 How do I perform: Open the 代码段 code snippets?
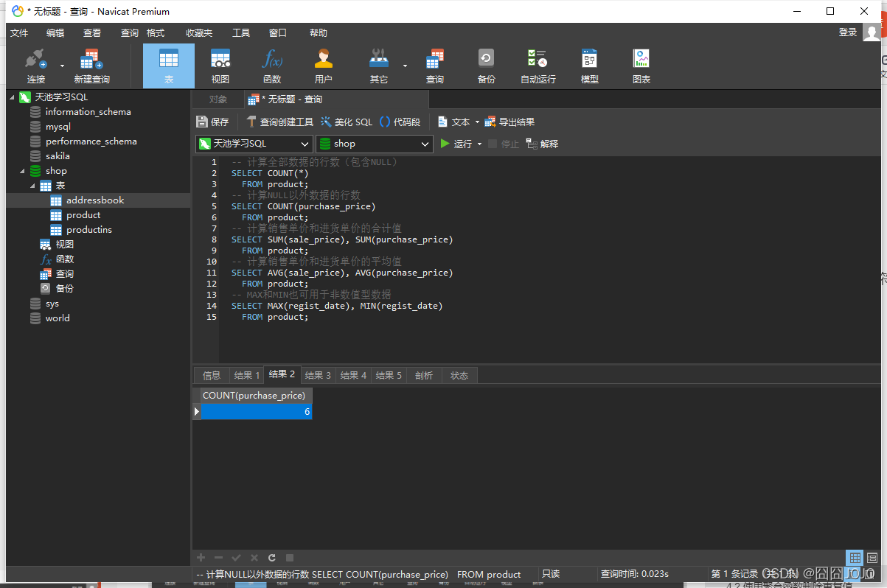[400, 122]
